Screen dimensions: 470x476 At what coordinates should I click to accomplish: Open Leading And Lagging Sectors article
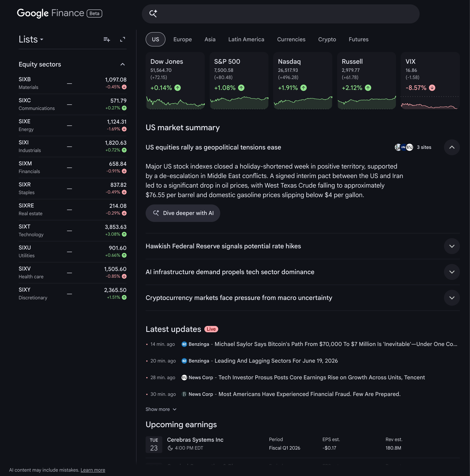276,361
